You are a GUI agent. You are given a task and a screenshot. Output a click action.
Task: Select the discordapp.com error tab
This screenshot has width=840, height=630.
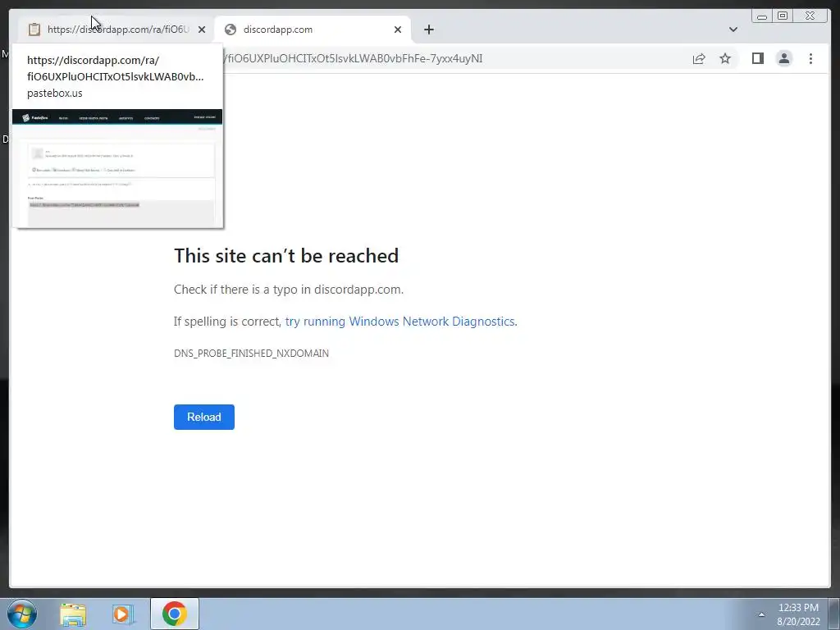[313, 30]
